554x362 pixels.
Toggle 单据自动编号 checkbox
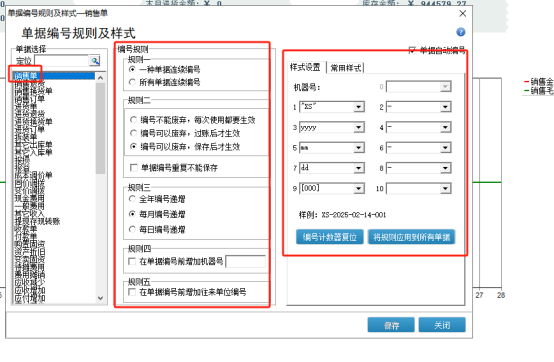(x=412, y=50)
